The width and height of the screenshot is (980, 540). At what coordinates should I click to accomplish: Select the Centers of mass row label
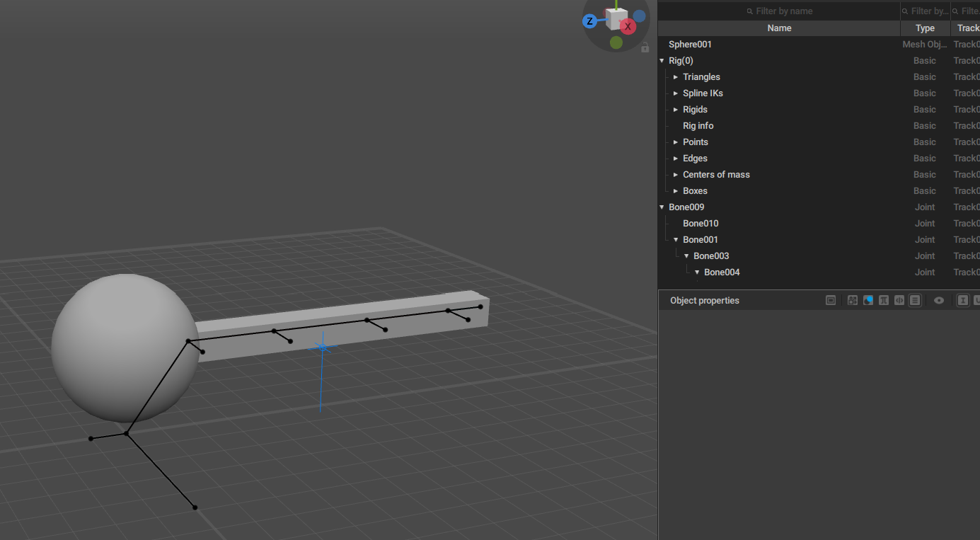pos(716,175)
